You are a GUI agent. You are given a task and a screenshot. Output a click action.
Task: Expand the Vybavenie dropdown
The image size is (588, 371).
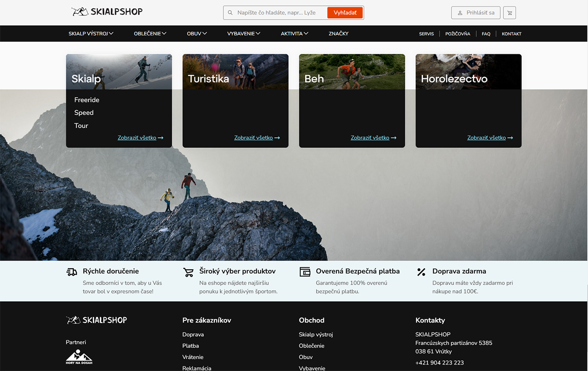(x=244, y=33)
